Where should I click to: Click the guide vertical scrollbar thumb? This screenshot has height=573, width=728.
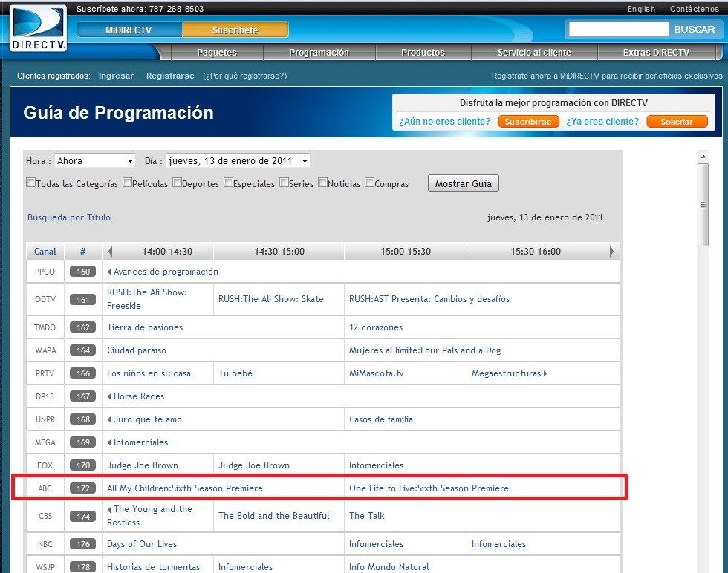pos(703,205)
